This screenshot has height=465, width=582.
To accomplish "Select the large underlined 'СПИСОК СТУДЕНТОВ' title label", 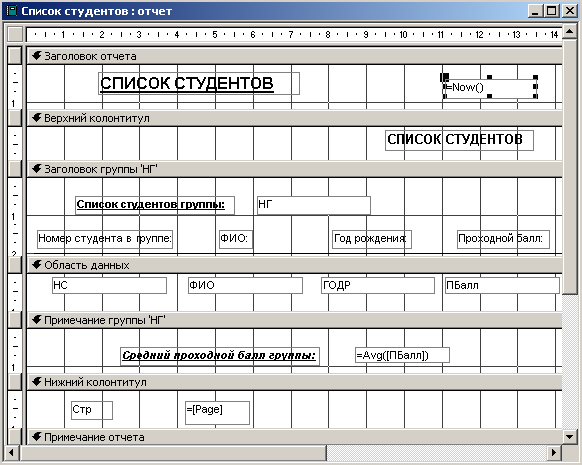I will [199, 83].
